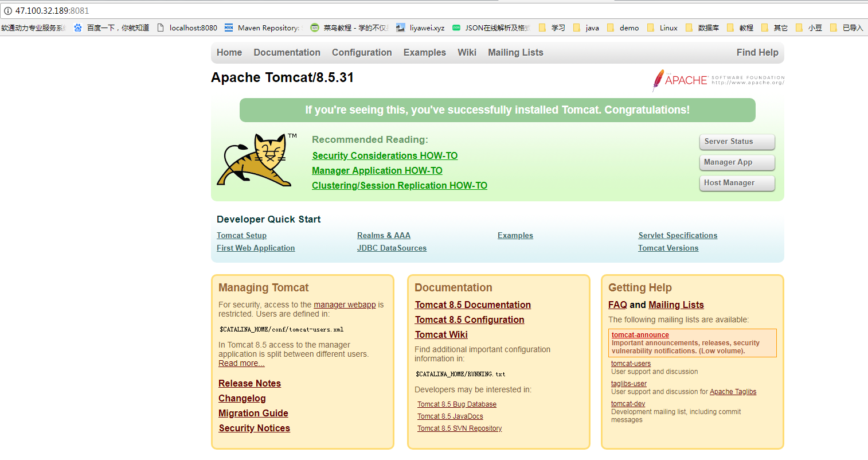Viewport: 868px width, 460px height.
Task: Open the Changelog link
Action: coord(242,398)
